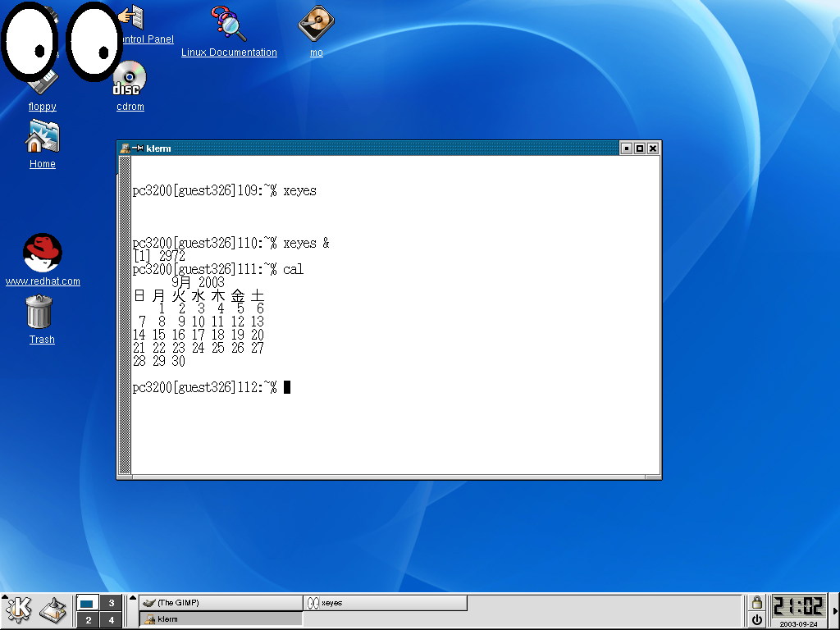Switch to virtual desktop 2

pyautogui.click(x=88, y=620)
